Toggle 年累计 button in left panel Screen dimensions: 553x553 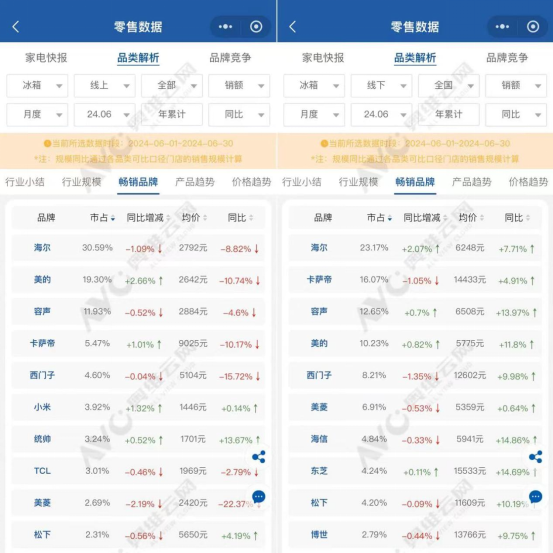(172, 114)
